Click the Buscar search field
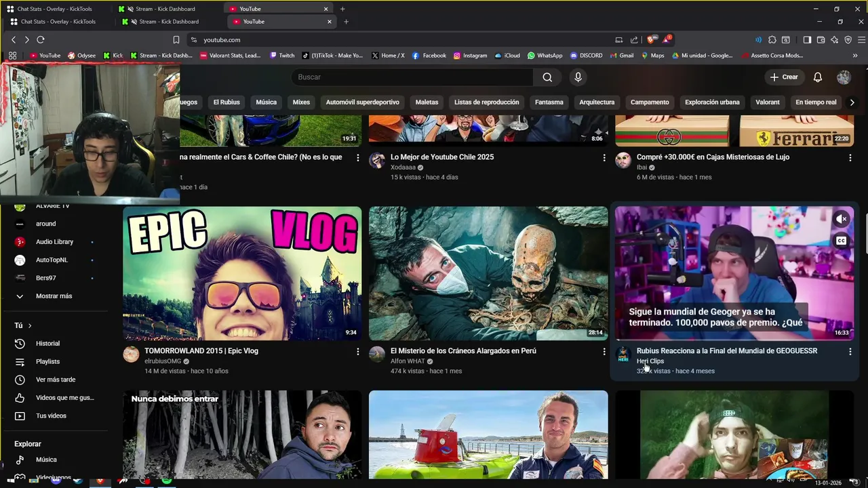The image size is (868, 488). (412, 77)
